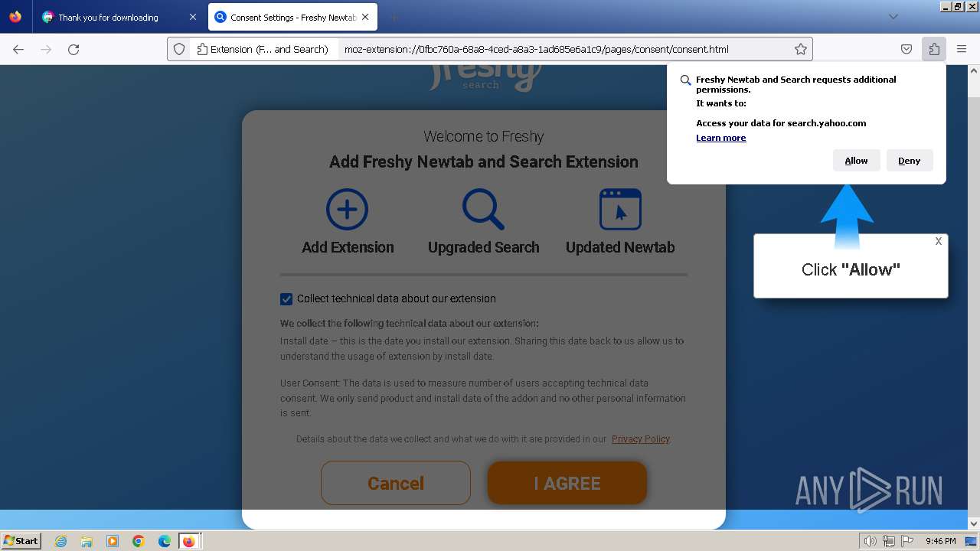Close the Click "Allow" tooltip

click(939, 241)
